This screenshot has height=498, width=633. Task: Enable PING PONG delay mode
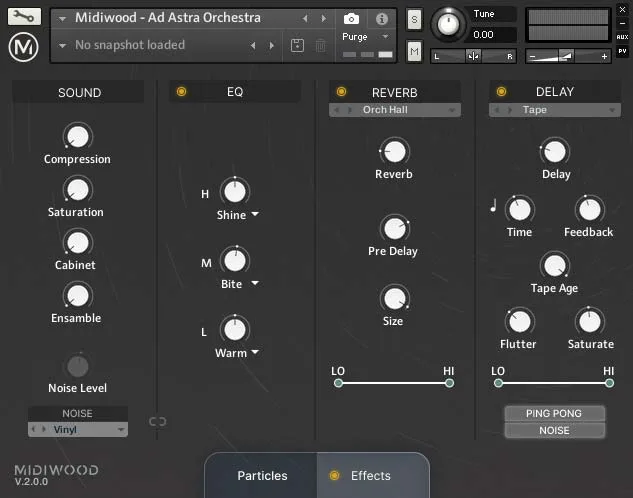pyautogui.click(x=554, y=414)
